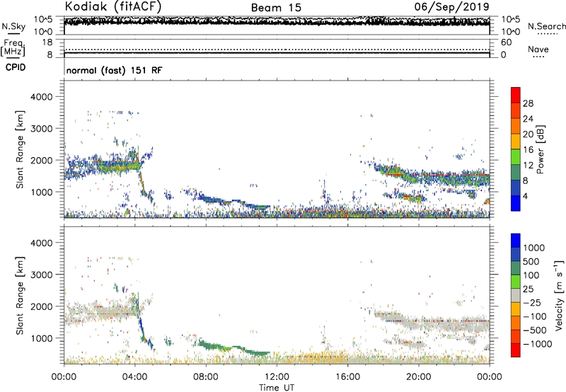Click the 'Kodiak (fitACF)' plot title
This screenshot has width=566, height=392.
pyautogui.click(x=113, y=6)
